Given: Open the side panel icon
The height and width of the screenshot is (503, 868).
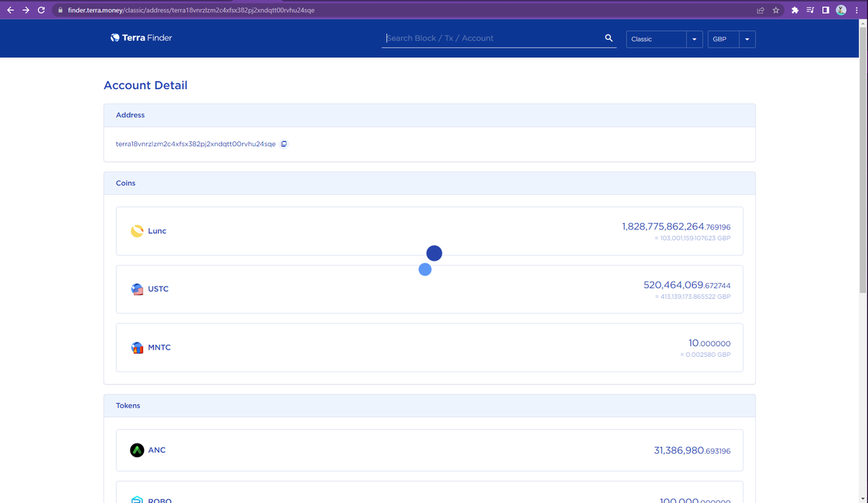Looking at the screenshot, I should [x=825, y=10].
